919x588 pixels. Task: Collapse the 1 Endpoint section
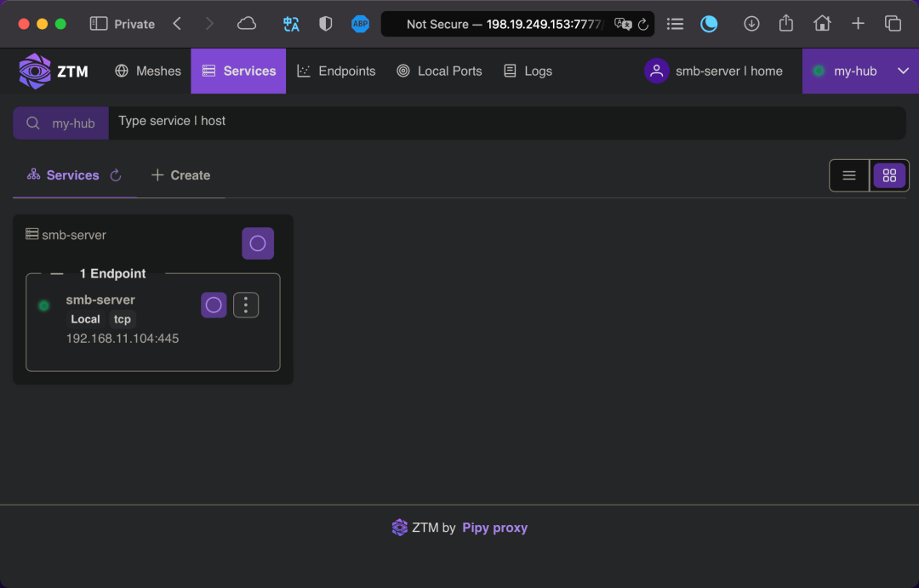pyautogui.click(x=57, y=274)
